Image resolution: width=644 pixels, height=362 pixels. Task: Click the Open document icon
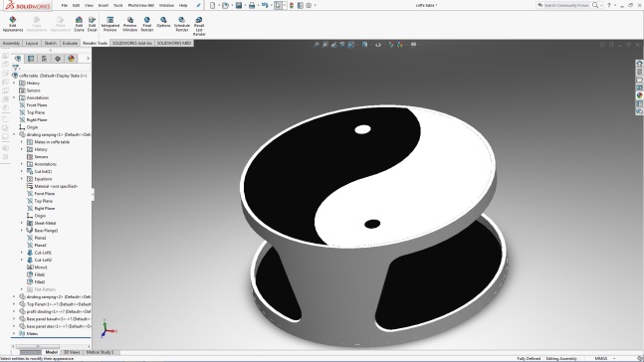pyautogui.click(x=225, y=5)
